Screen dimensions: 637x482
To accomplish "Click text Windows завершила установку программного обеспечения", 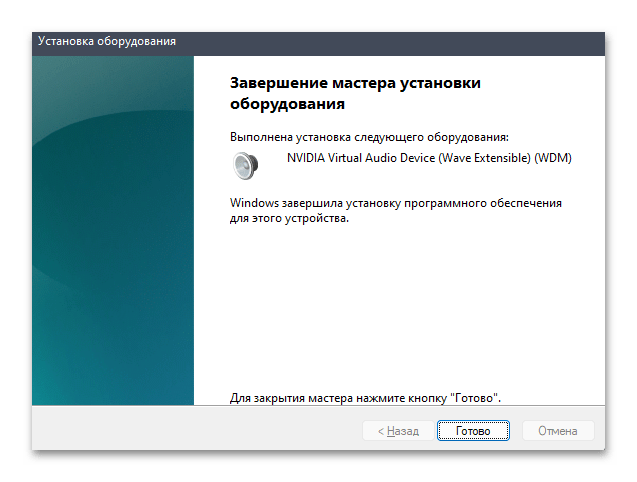I will click(396, 211).
